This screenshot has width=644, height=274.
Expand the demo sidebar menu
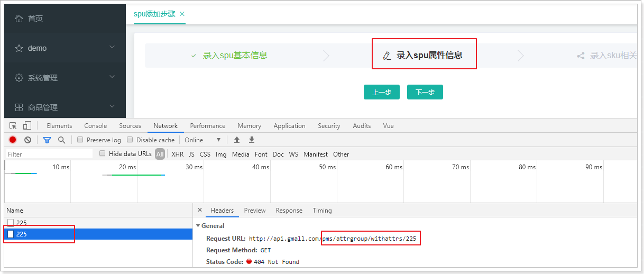pyautogui.click(x=65, y=48)
